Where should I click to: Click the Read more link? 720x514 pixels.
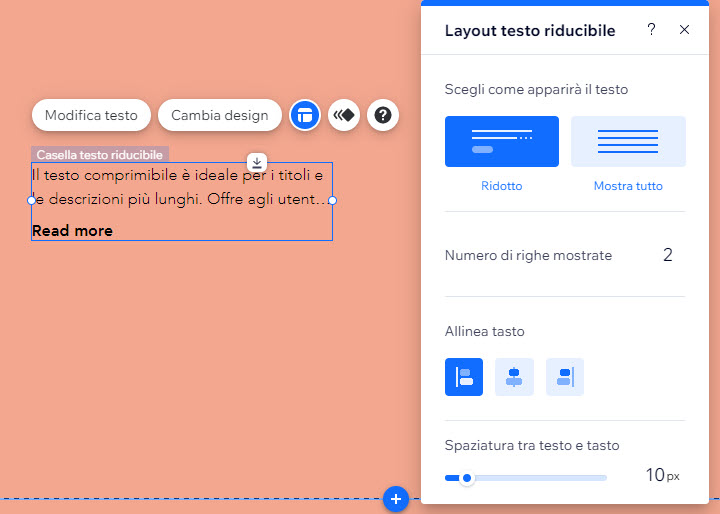coord(73,231)
